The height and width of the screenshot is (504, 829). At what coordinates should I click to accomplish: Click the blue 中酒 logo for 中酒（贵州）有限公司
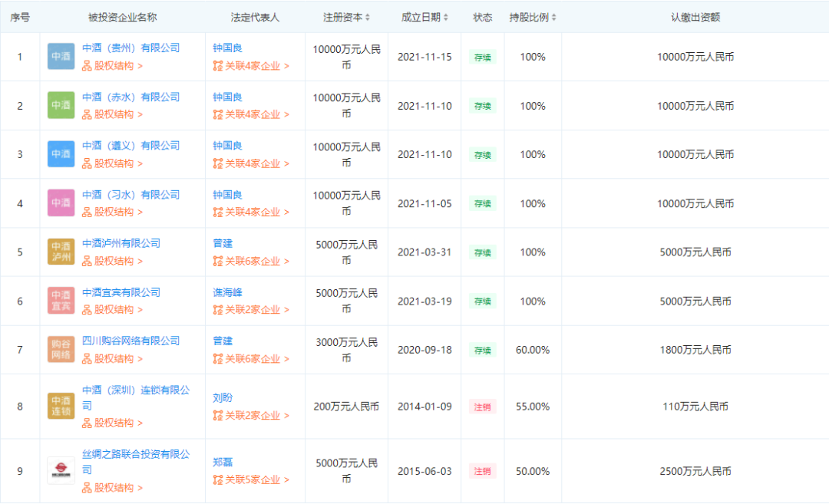tap(61, 57)
